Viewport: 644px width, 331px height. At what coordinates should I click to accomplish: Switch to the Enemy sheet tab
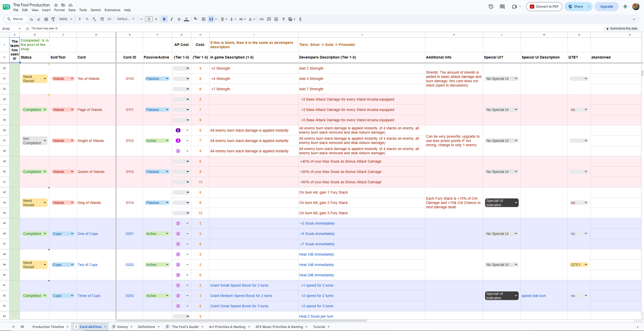tap(123, 327)
